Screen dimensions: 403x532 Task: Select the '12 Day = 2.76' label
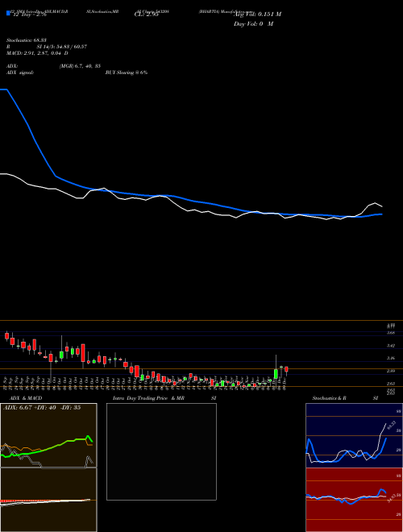coord(30,15)
